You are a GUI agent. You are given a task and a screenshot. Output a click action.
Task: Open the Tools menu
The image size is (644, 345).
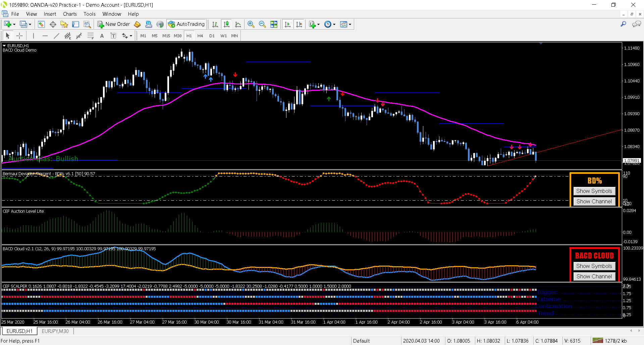[90, 14]
